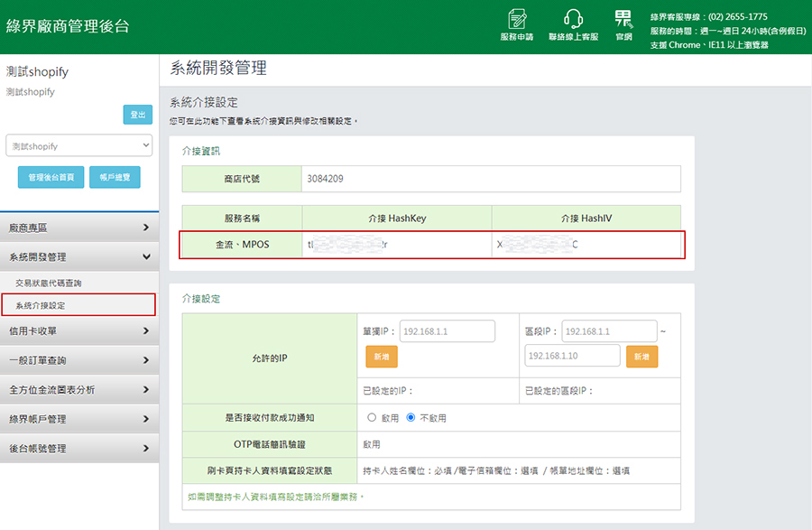Expand the 廠商專區 sidebar section
This screenshot has height=530, width=812.
click(x=79, y=228)
